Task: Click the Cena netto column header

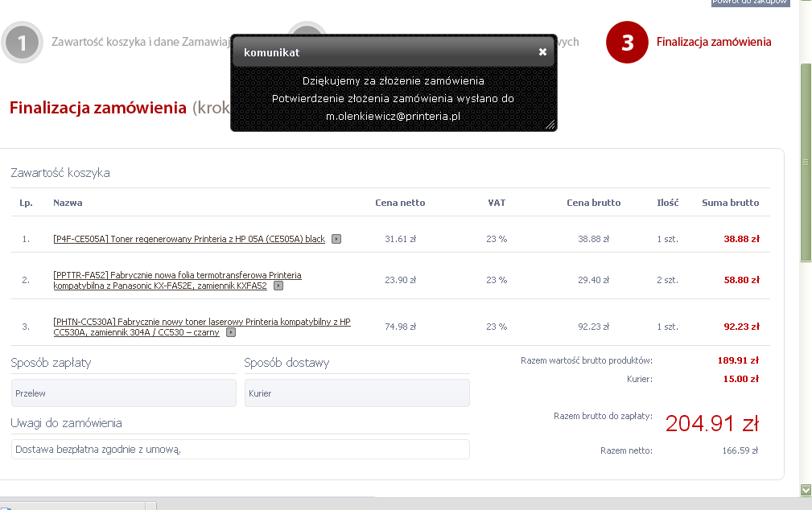Action: (400, 203)
